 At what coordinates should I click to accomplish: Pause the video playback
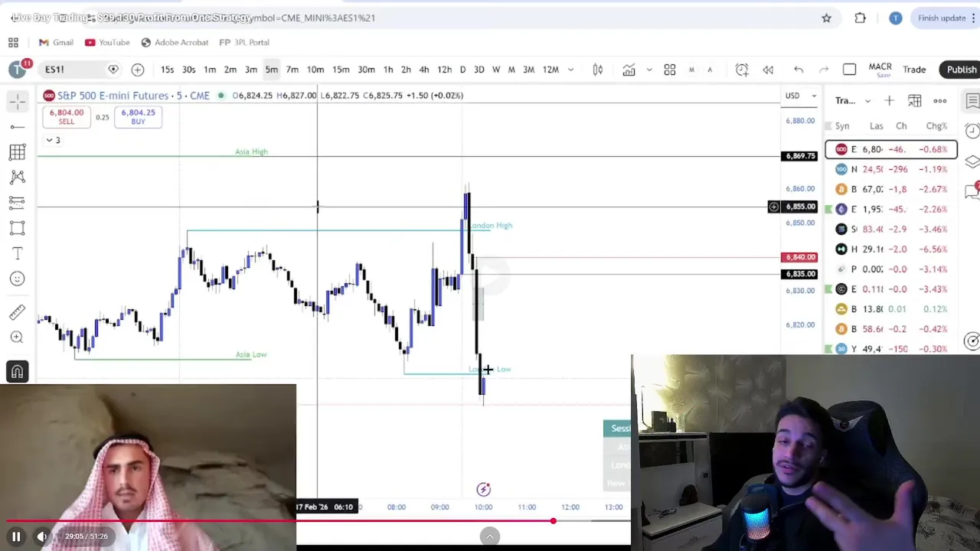(16, 536)
